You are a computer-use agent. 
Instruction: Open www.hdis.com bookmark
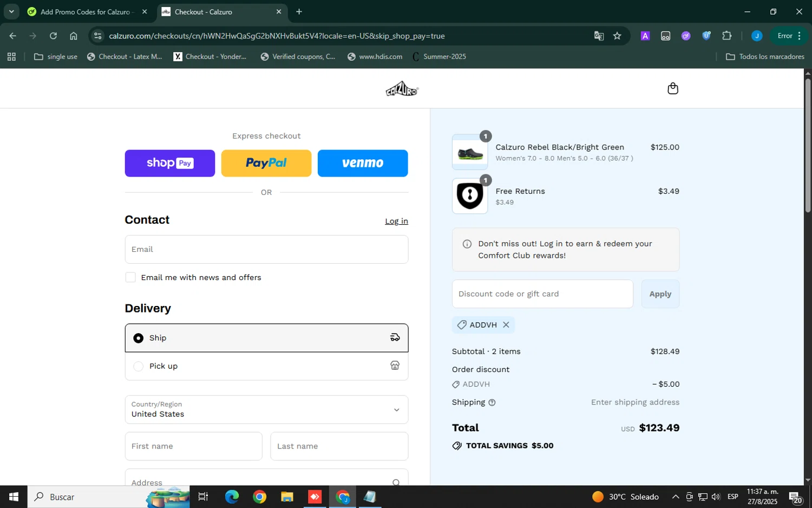coord(375,56)
